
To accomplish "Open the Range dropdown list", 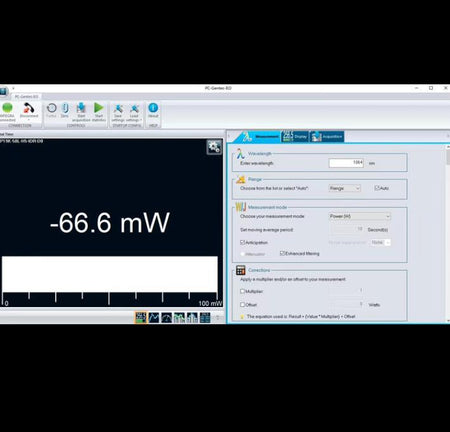I will tap(345, 188).
